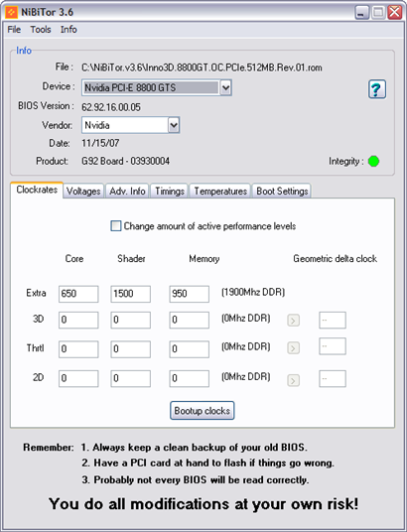407x532 pixels.
Task: Expand the Vendor dropdown arrow
Action: pyautogui.click(x=174, y=125)
